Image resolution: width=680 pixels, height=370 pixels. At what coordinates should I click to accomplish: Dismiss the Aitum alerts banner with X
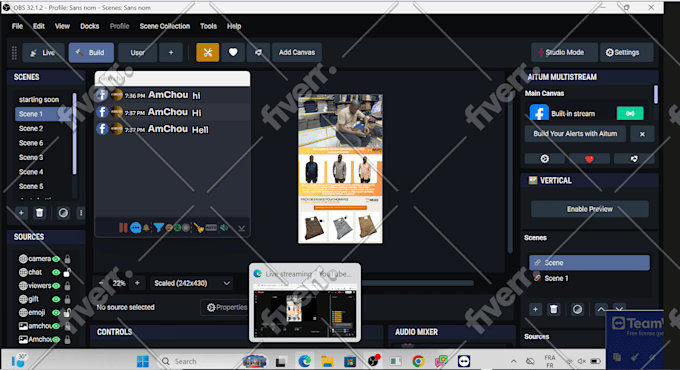pyautogui.click(x=642, y=134)
